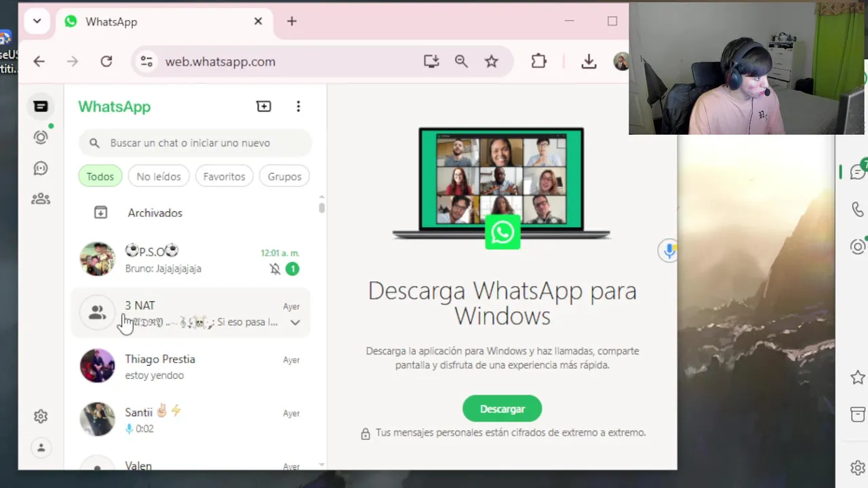
Task: Click the phone icon in the right-side window
Action: pos(858,209)
